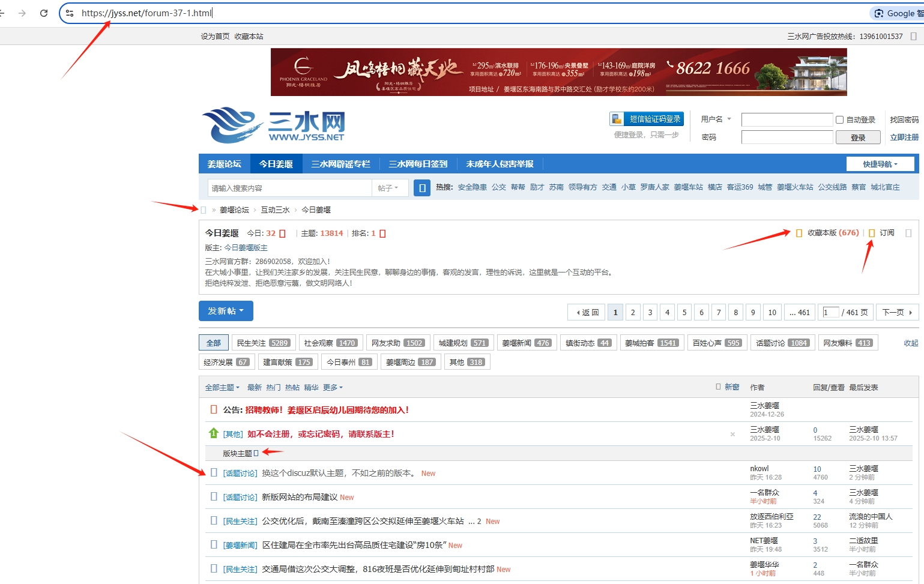The width and height of the screenshot is (924, 584).
Task: Click the hot search term 安全隐患
Action: [473, 187]
